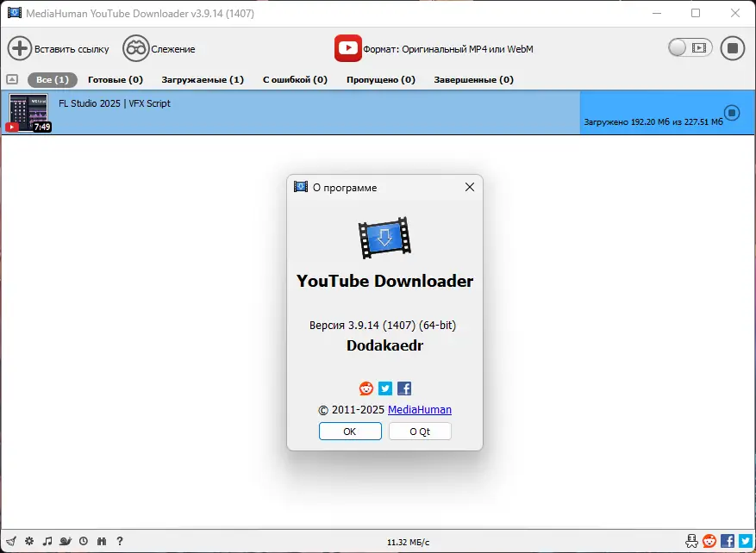Image resolution: width=756 pixels, height=553 pixels.
Task: Open the Формат: Оригинальный MP4 или WebM selector
Action: (x=448, y=49)
